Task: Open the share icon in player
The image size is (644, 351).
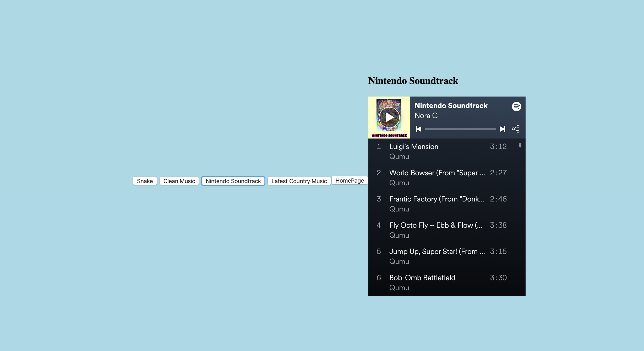Action: (516, 129)
